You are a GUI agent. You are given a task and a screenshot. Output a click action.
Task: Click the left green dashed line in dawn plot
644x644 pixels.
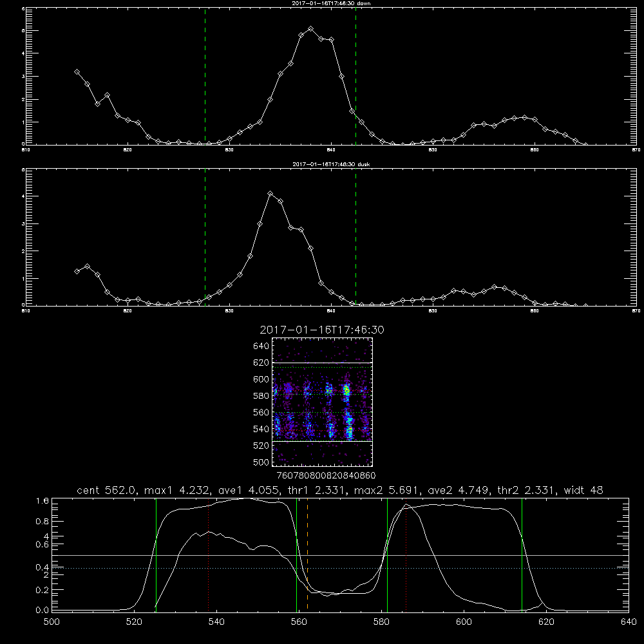tap(205, 76)
